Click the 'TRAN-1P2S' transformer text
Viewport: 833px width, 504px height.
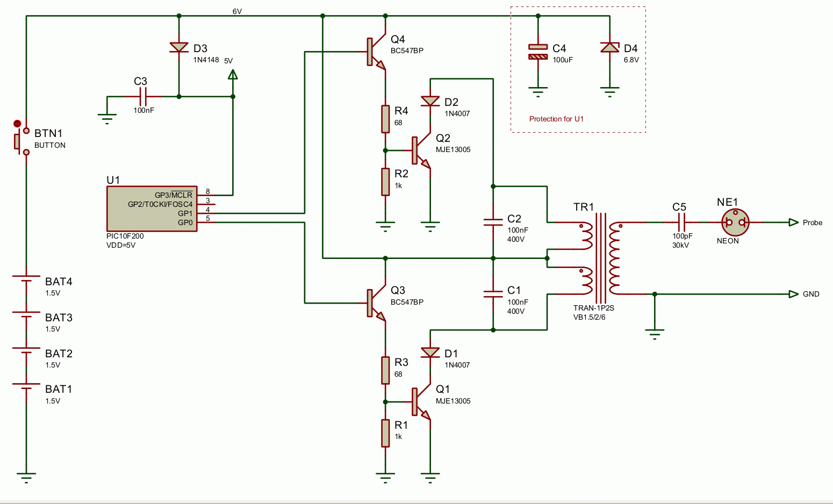593,308
